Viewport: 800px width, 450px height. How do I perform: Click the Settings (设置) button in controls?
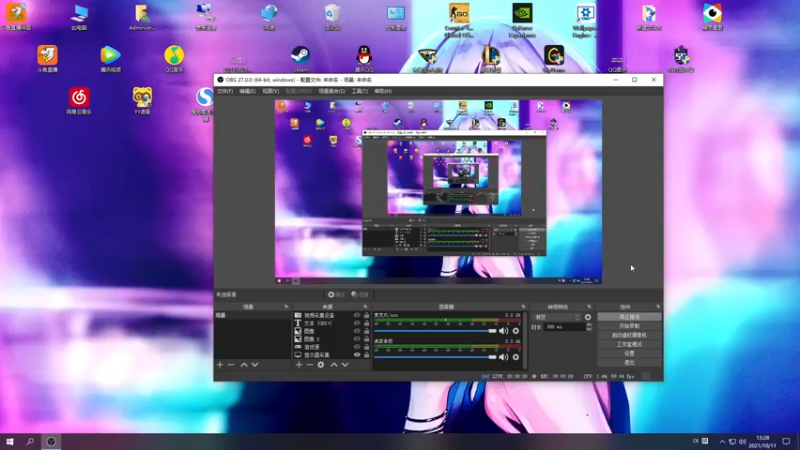tap(628, 353)
